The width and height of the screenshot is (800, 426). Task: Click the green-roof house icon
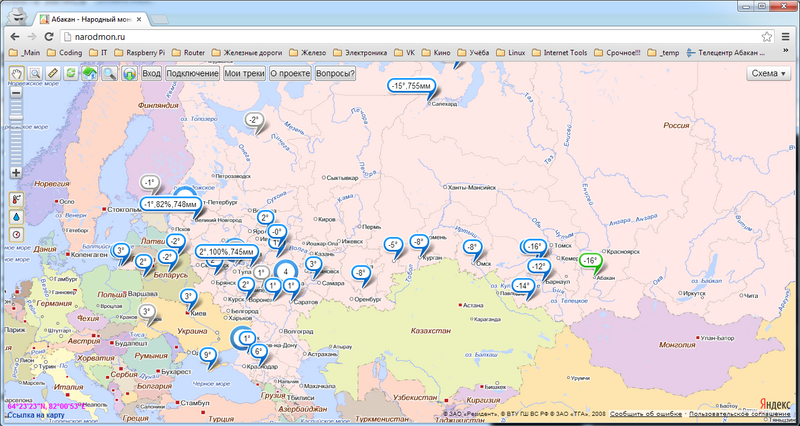pyautogui.click(x=90, y=73)
